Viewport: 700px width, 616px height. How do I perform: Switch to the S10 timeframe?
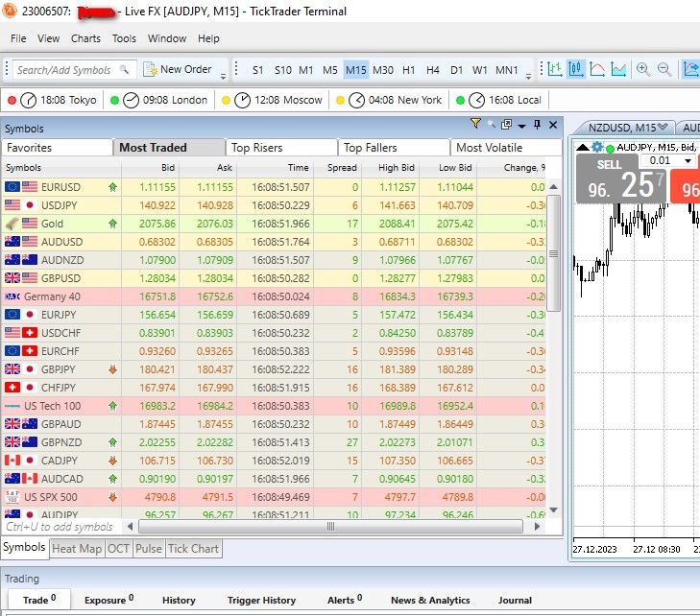[x=283, y=70]
